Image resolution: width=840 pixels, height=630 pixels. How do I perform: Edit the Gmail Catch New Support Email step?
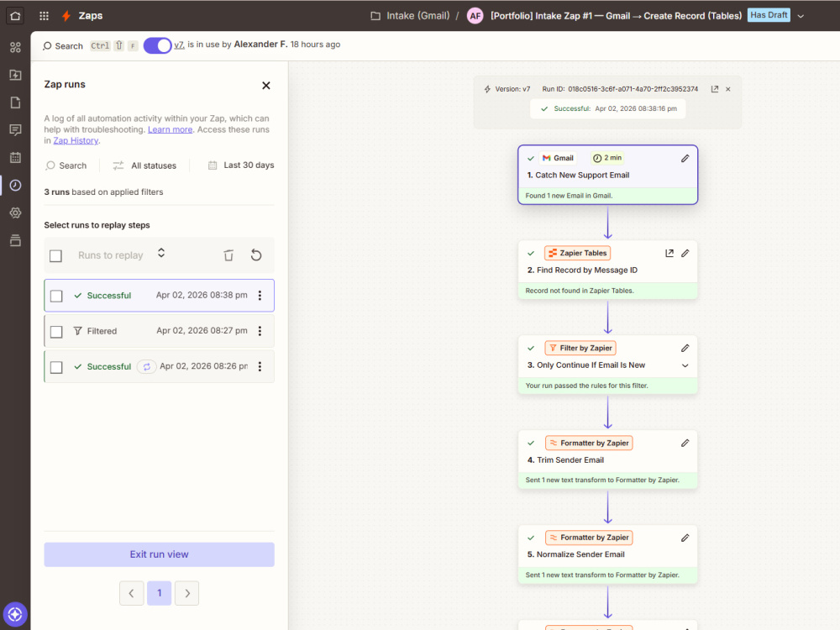pyautogui.click(x=685, y=158)
